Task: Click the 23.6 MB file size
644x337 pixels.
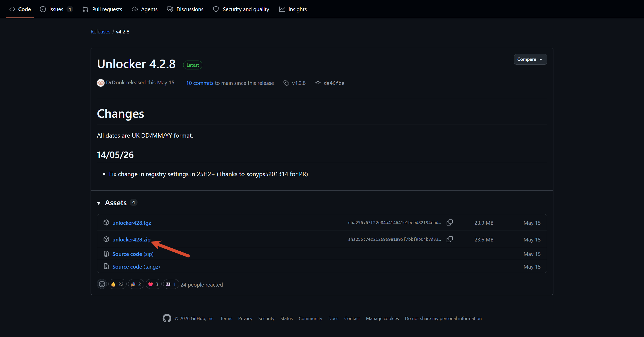Action: (x=484, y=239)
